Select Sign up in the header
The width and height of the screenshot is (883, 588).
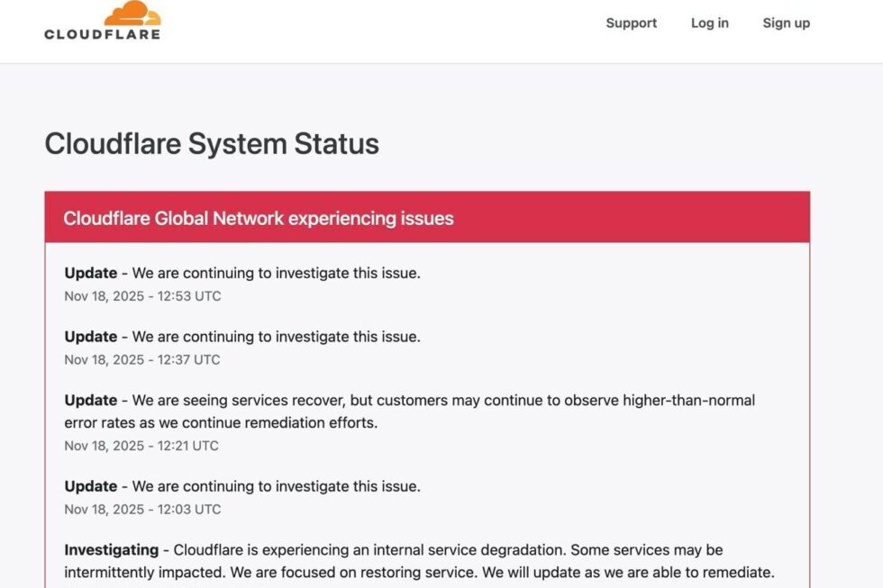click(786, 23)
